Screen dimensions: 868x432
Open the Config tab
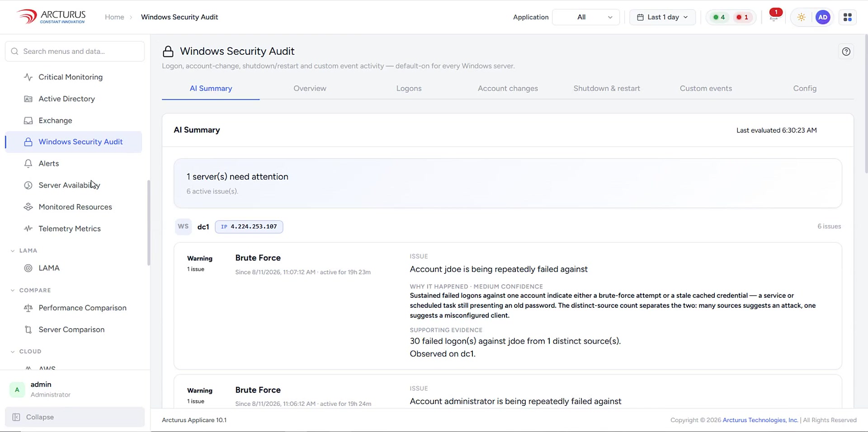(x=805, y=89)
